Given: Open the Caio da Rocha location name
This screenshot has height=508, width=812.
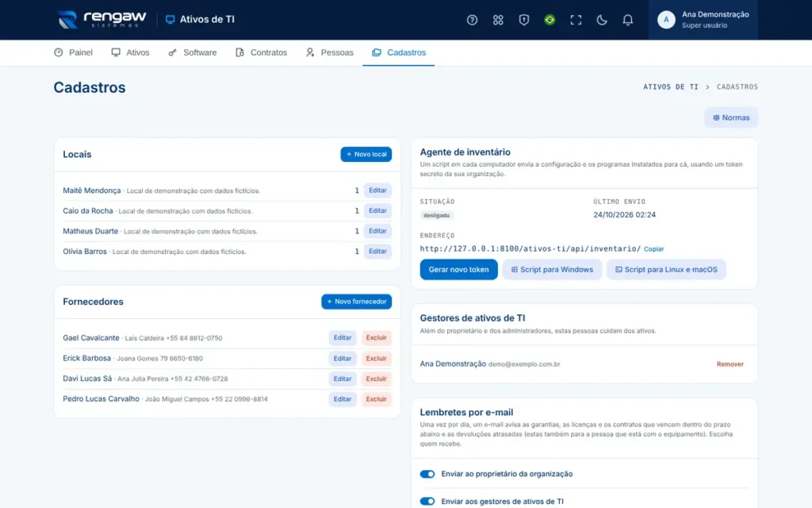Looking at the screenshot, I should 87,210.
